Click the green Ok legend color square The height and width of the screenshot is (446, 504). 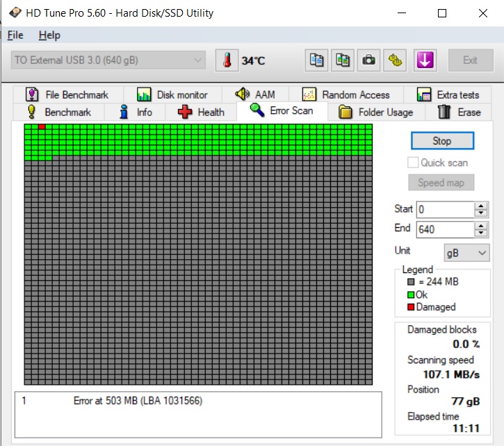point(410,295)
